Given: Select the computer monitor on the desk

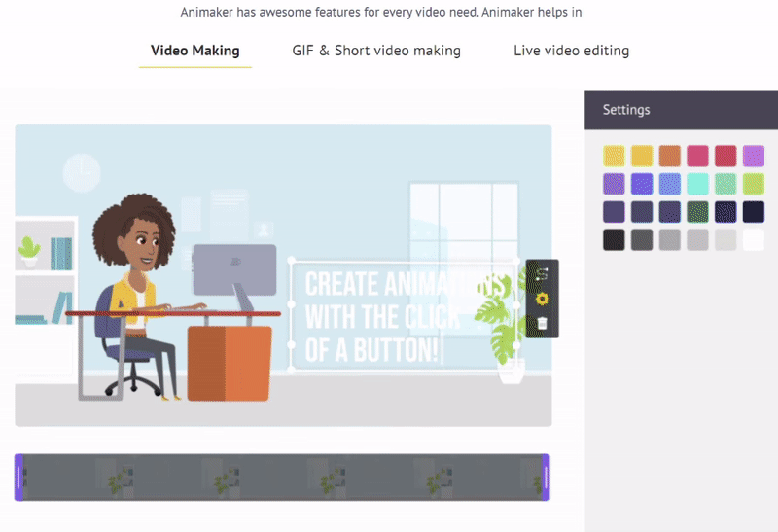Looking at the screenshot, I should point(234,270).
